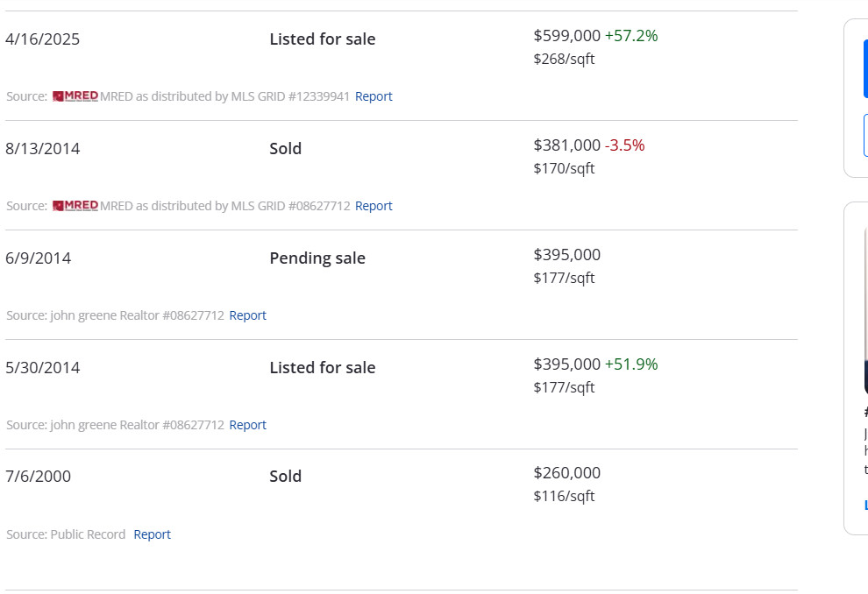868x594 pixels.
Task: Report the MLS GRID #08627712 sold record
Action: [374, 206]
